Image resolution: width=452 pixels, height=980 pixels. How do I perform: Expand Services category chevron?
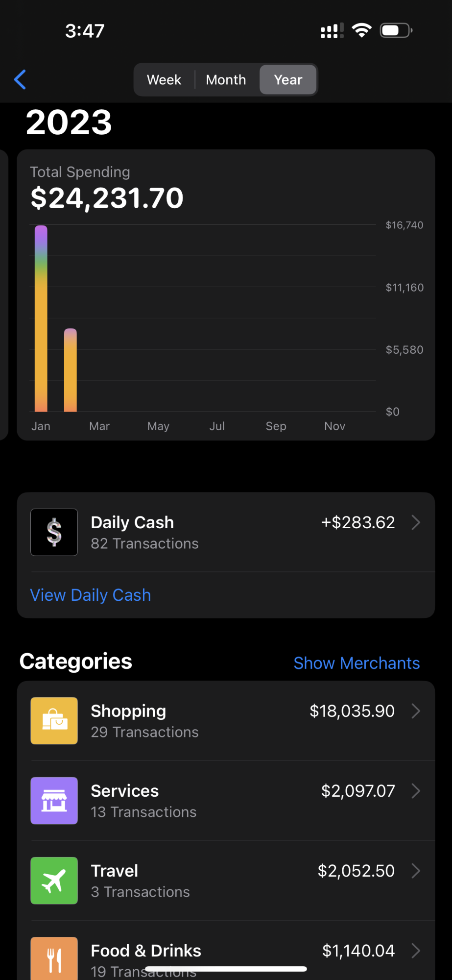click(x=416, y=791)
